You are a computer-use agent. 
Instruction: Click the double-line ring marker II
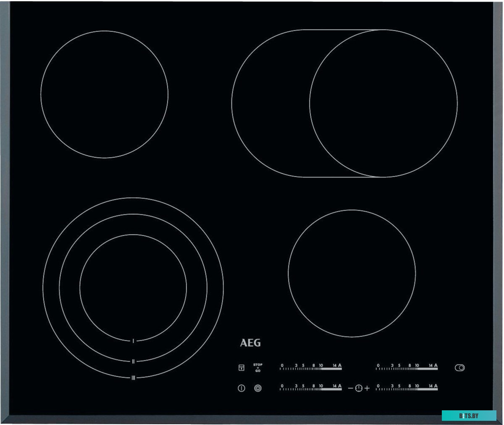[133, 361]
